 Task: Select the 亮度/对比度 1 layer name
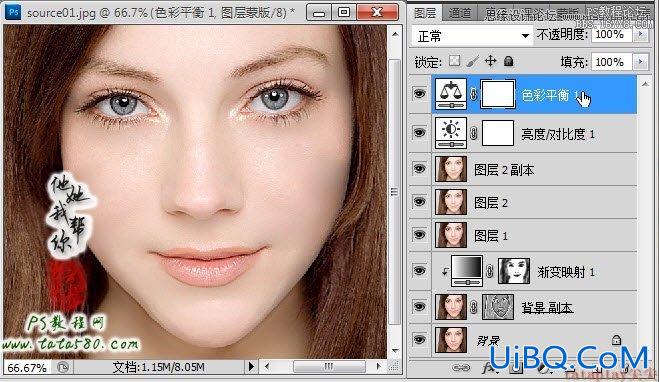pos(558,134)
